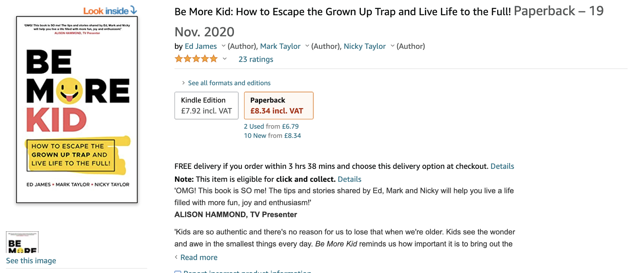The width and height of the screenshot is (644, 273).
Task: Open the 2 Used from £6.79 offers
Action: pos(271,126)
